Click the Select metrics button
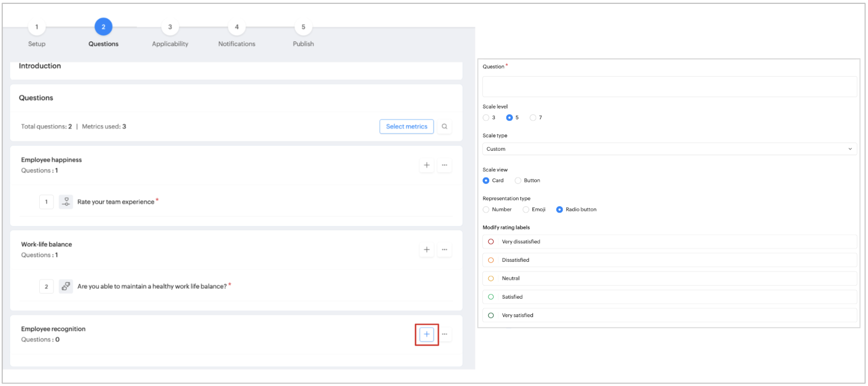868x386 pixels. 406,127
